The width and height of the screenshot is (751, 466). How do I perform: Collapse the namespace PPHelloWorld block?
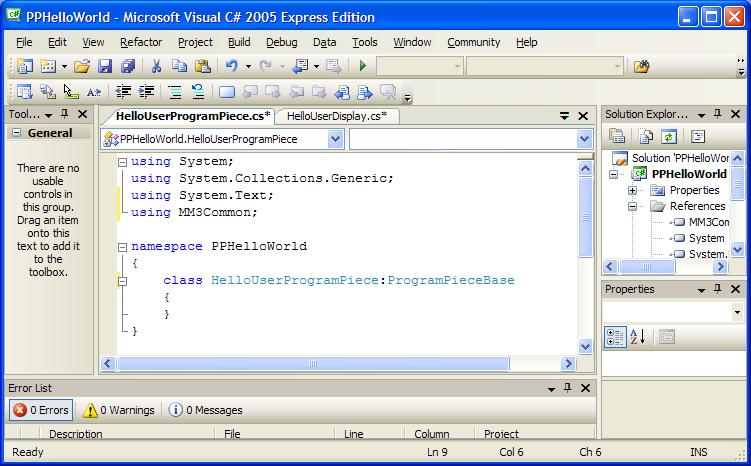click(122, 247)
